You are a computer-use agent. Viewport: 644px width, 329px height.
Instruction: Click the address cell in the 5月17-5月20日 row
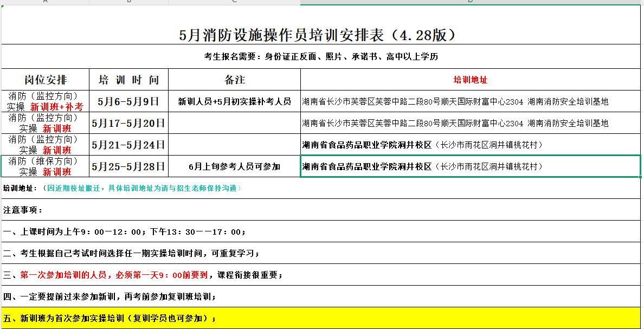(x=471, y=123)
